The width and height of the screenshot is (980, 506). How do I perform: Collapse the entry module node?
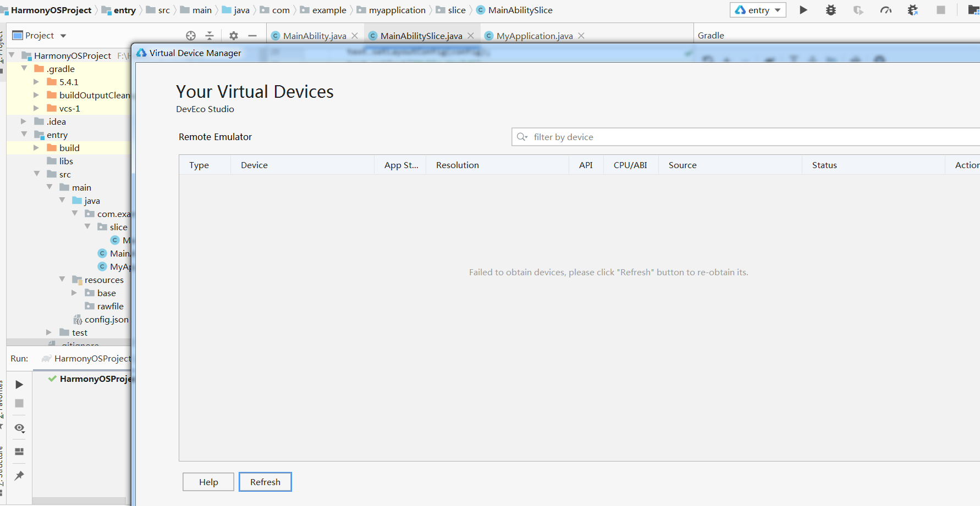click(24, 134)
